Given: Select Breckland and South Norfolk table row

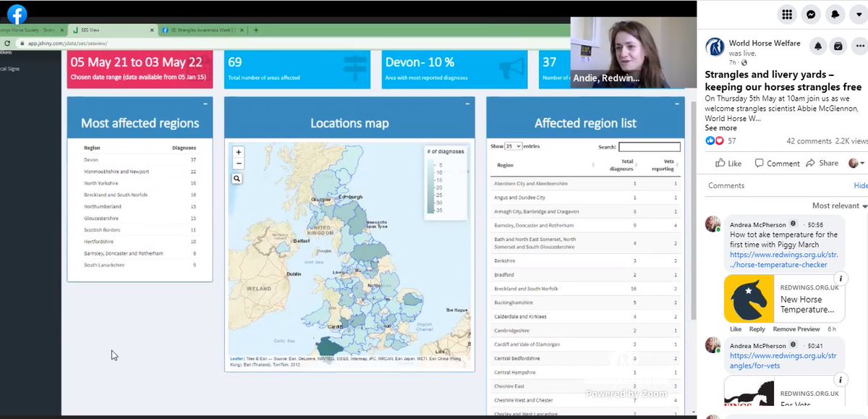Looking at the screenshot, I should 586,289.
